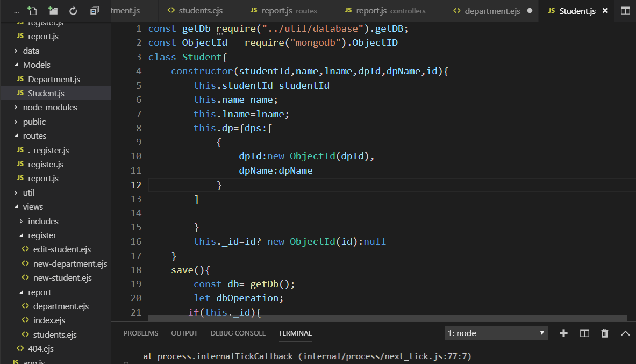Add a new terminal instance
The width and height of the screenshot is (636, 364).
click(x=563, y=333)
